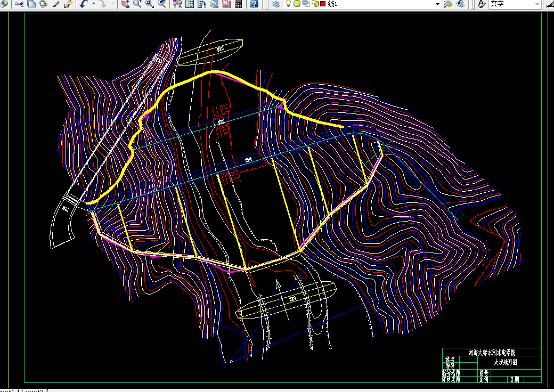Click the Copy icon in toolbar
Image resolution: width=554 pixels, height=392 pixels.
point(31,4)
